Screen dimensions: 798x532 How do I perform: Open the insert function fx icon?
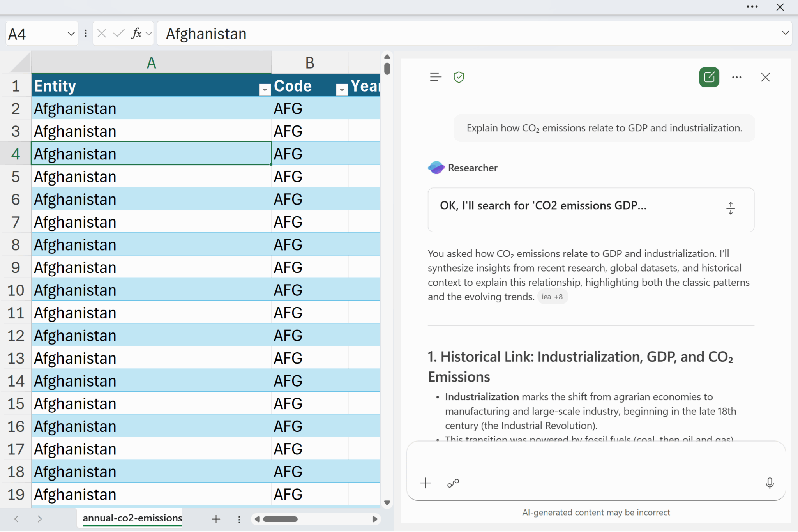(x=136, y=34)
